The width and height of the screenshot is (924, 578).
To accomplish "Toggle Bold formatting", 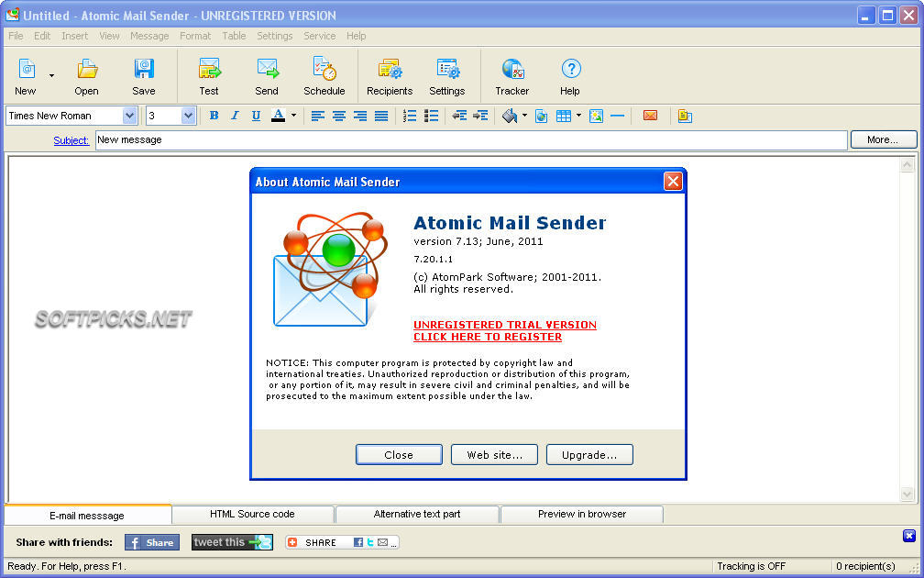I will point(214,116).
